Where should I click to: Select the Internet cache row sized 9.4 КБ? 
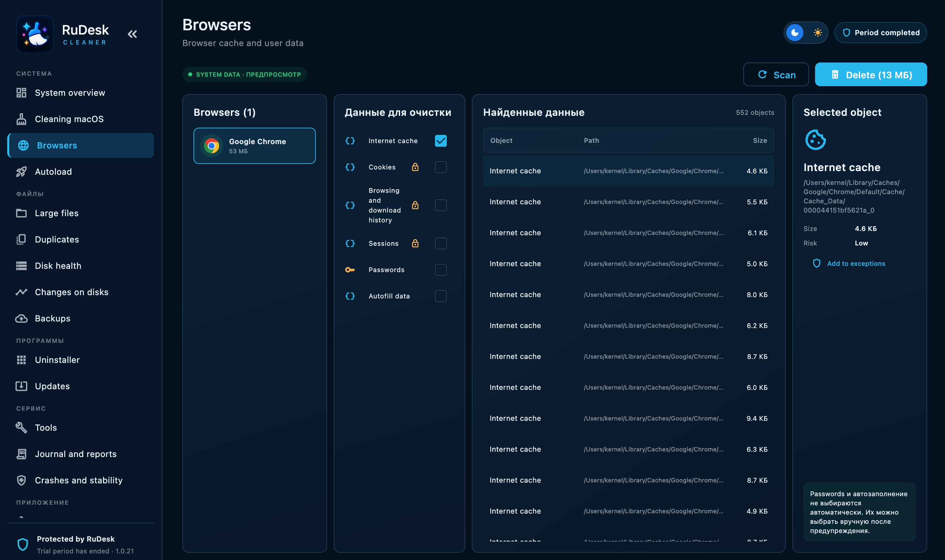(628, 419)
